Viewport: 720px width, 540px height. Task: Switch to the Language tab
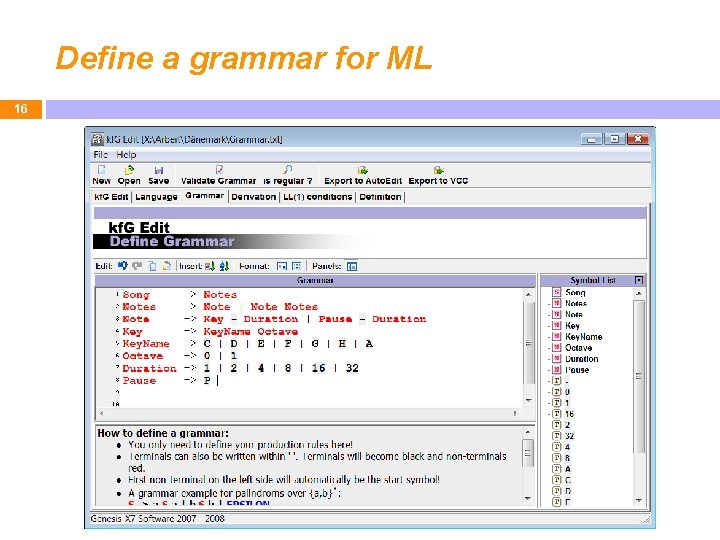pos(156,197)
